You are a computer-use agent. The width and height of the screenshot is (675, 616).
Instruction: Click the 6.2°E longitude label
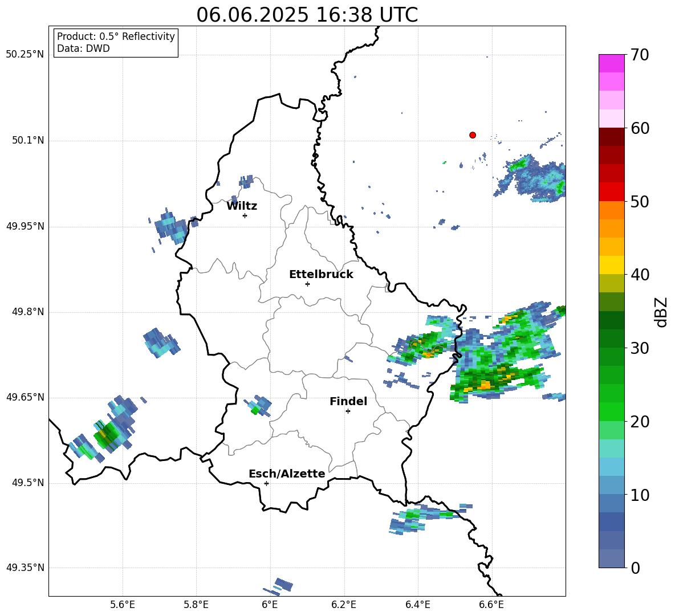coord(344,605)
